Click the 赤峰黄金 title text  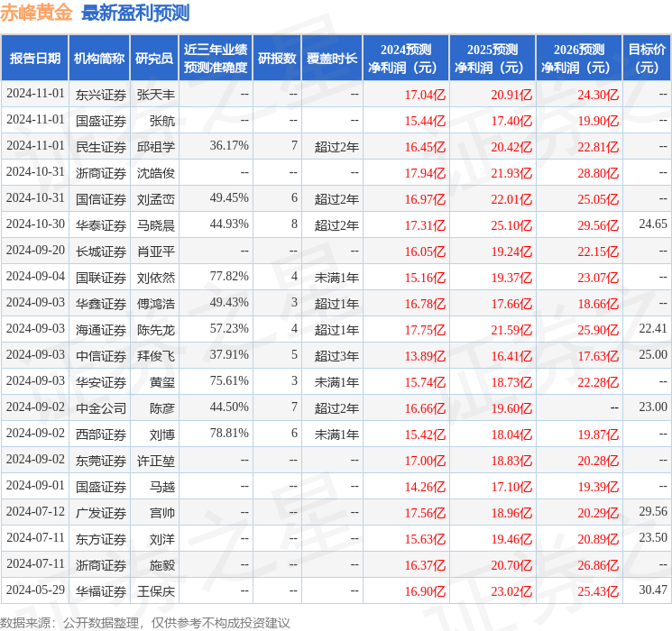tap(36, 13)
